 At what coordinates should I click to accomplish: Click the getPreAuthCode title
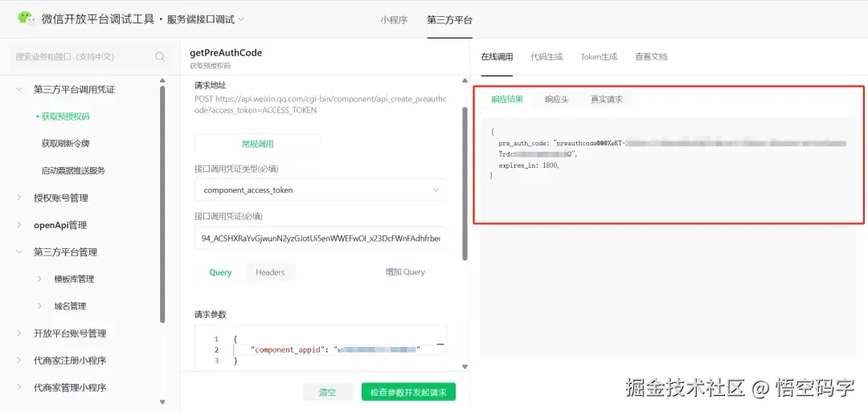point(226,53)
